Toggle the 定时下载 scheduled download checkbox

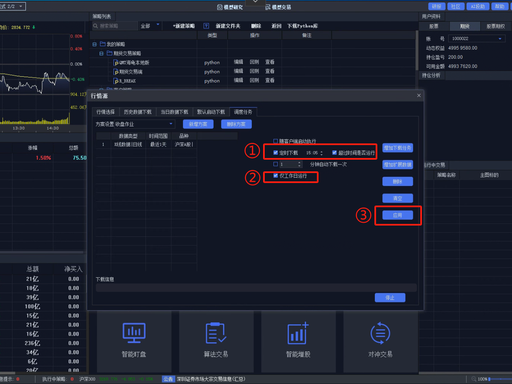275,153
